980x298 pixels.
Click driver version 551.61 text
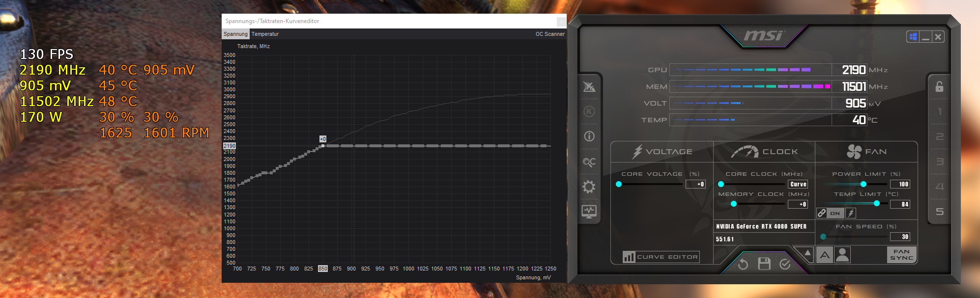click(x=725, y=239)
